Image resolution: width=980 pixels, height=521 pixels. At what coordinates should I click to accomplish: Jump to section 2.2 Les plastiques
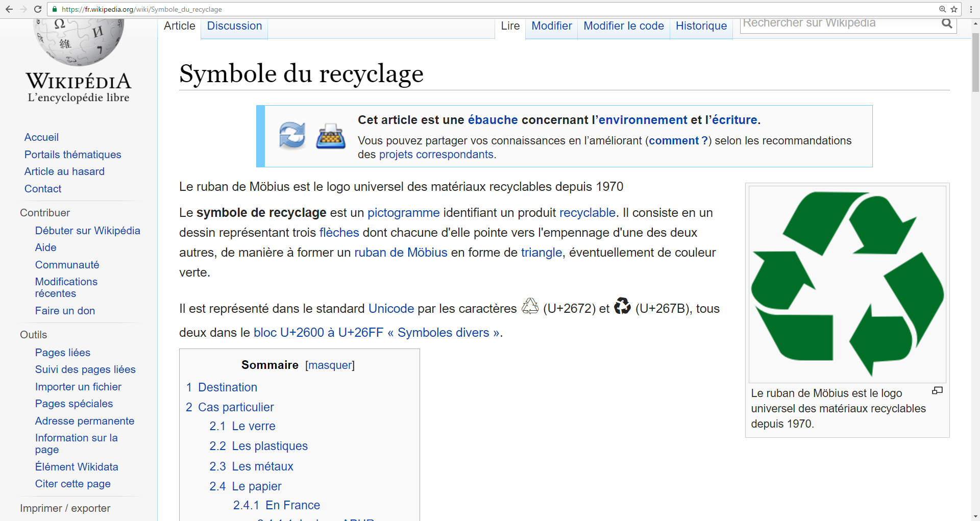click(259, 446)
